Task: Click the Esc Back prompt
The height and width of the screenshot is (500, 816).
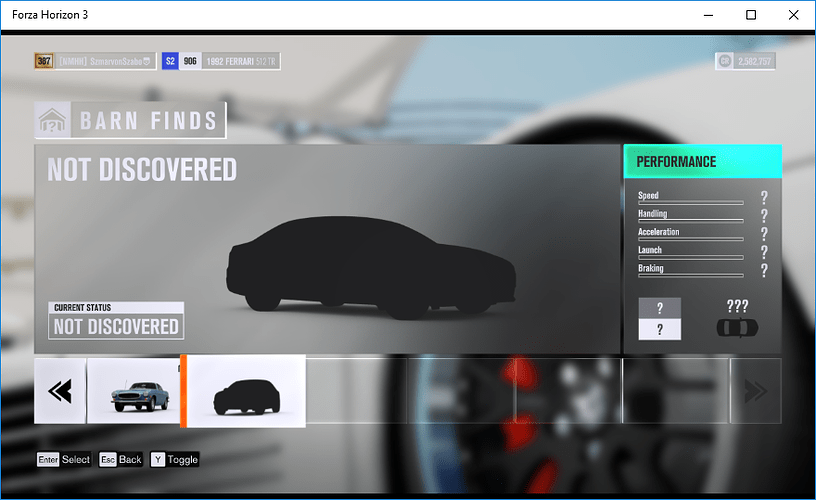Action: tap(121, 459)
